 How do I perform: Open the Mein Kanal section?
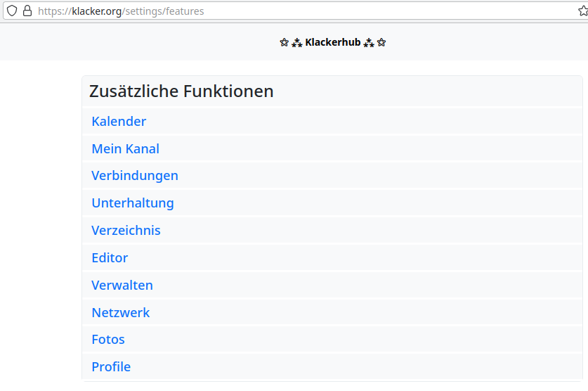point(125,149)
